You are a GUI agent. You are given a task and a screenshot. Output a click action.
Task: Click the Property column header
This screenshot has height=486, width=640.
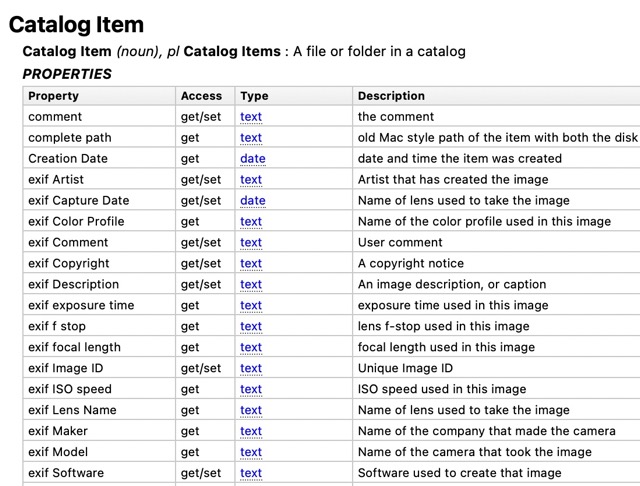click(54, 96)
